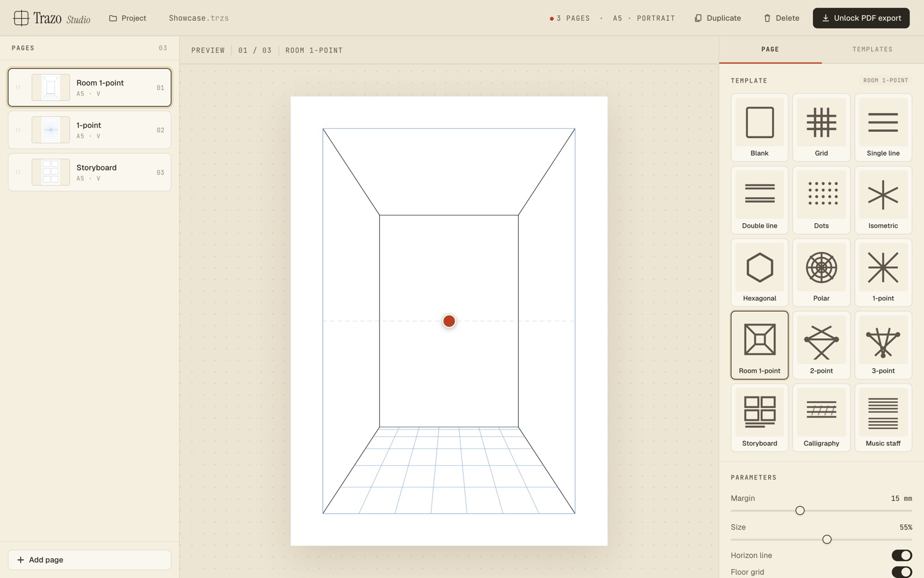Apply the Music staff template
This screenshot has width=924, height=578.
(883, 418)
